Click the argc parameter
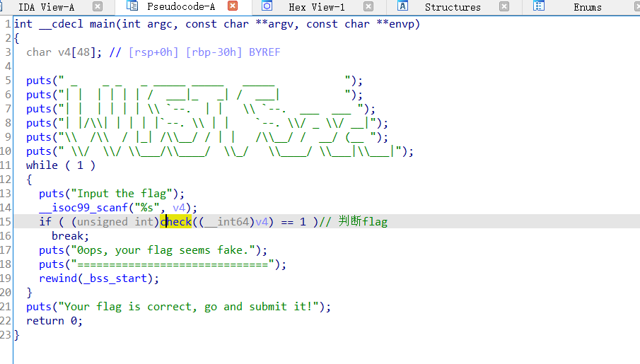 [x=160, y=24]
